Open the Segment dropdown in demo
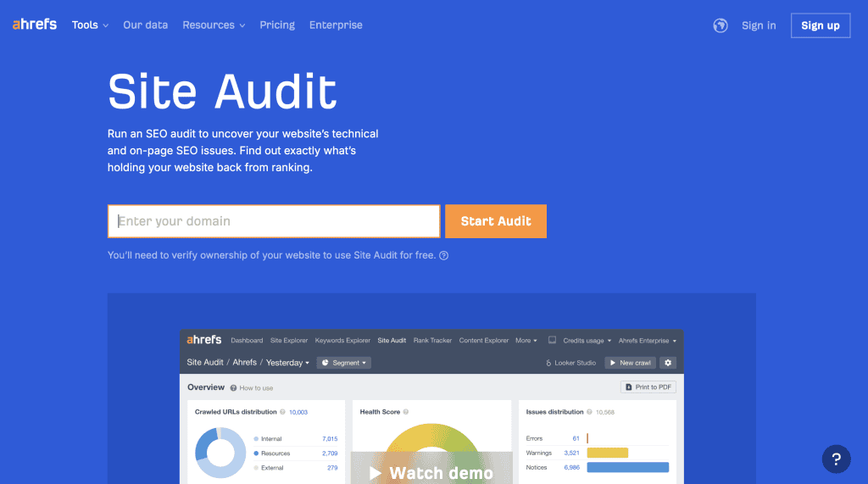The image size is (868, 484). 343,363
